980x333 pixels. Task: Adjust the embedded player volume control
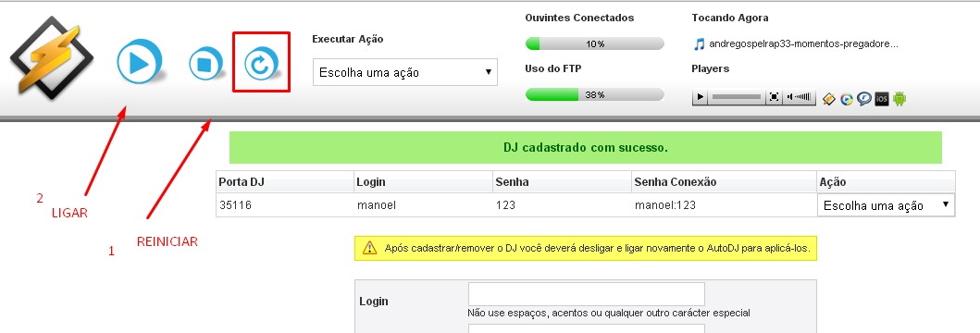pos(800,97)
